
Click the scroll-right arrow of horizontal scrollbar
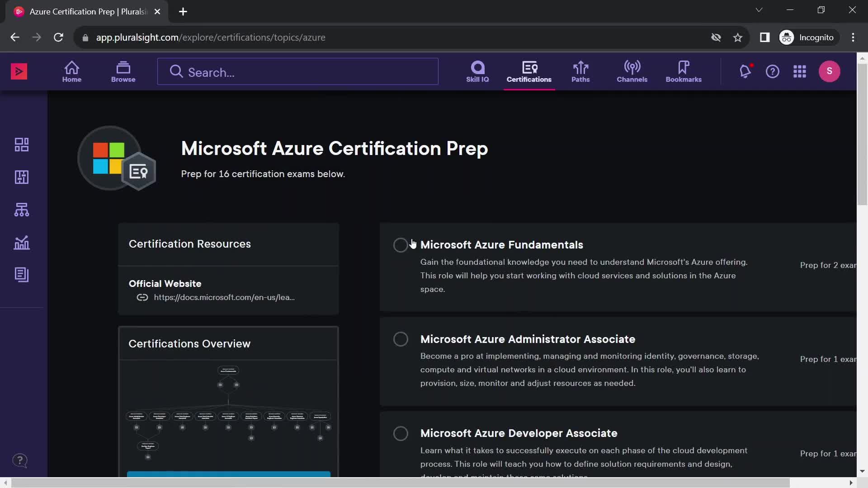(851, 483)
